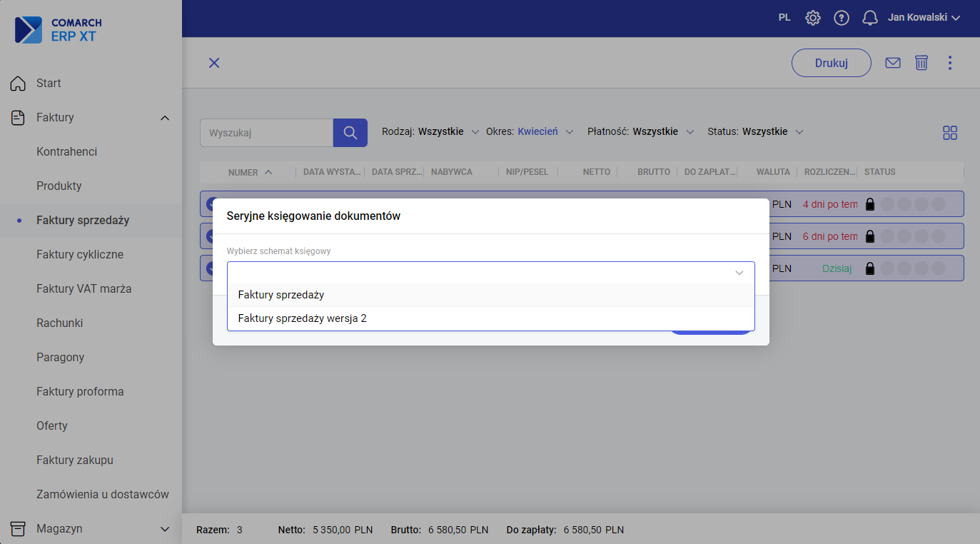The image size is (980, 544).
Task: Click the envelope email icon
Action: [x=892, y=63]
